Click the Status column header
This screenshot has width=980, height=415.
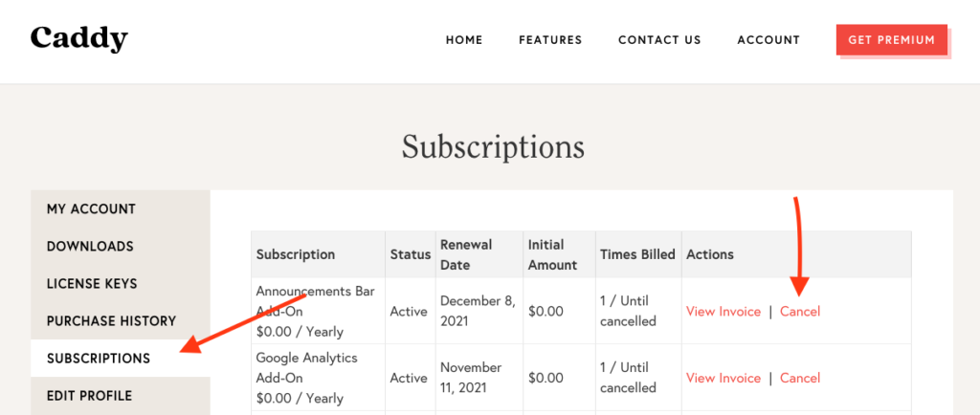click(x=410, y=254)
